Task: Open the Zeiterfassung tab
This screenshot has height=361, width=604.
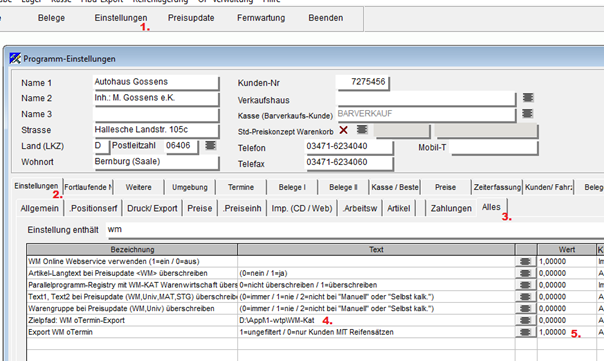Action: click(497, 187)
